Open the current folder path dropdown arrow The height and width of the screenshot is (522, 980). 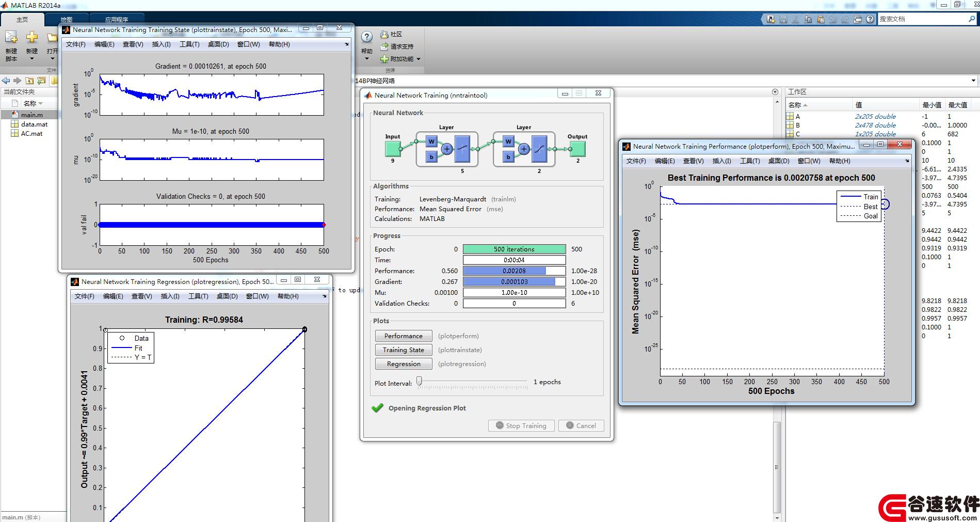(x=973, y=81)
